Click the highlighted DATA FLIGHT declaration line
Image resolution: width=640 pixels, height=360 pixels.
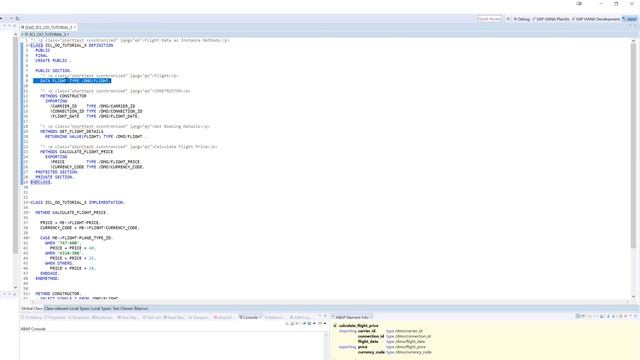tap(72, 81)
